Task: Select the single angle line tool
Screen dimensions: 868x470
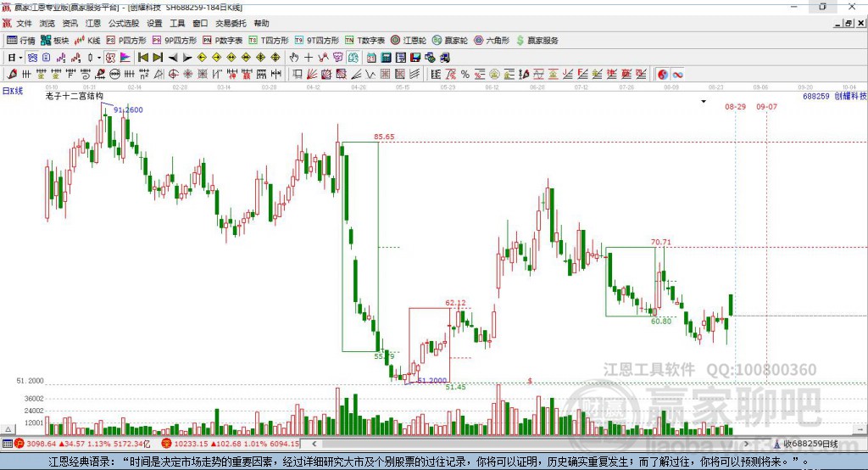Action: click(x=355, y=75)
